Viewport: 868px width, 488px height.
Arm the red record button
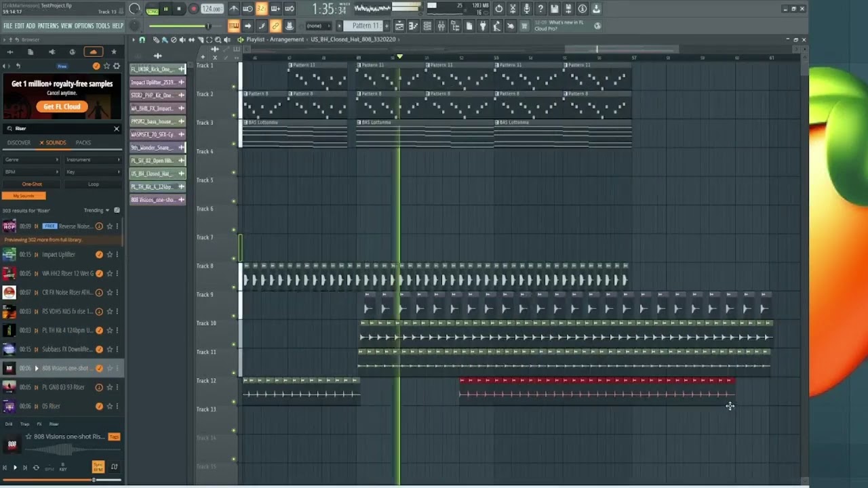tap(193, 9)
